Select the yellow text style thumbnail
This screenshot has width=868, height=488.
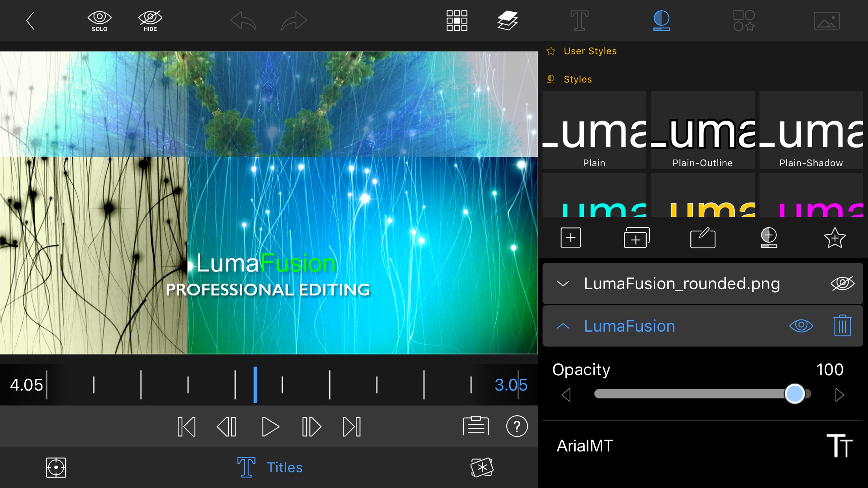[x=703, y=195]
